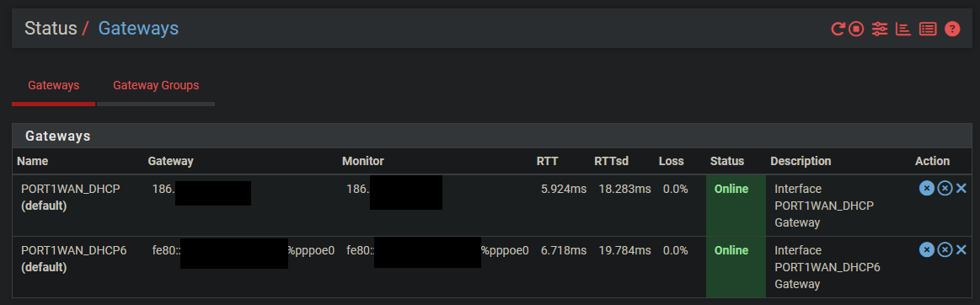Select the Gateways tab
Image resolution: width=980 pixels, height=305 pixels.
point(54,85)
